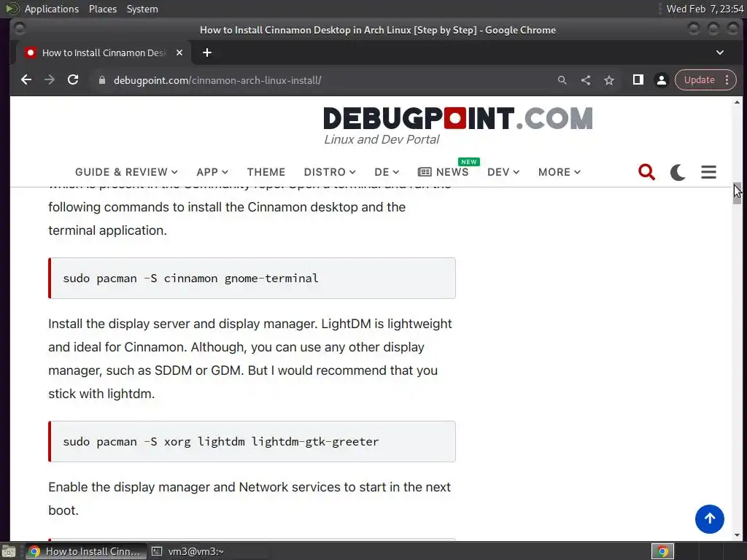
Task: Open the Chrome profile icon
Action: click(x=661, y=80)
